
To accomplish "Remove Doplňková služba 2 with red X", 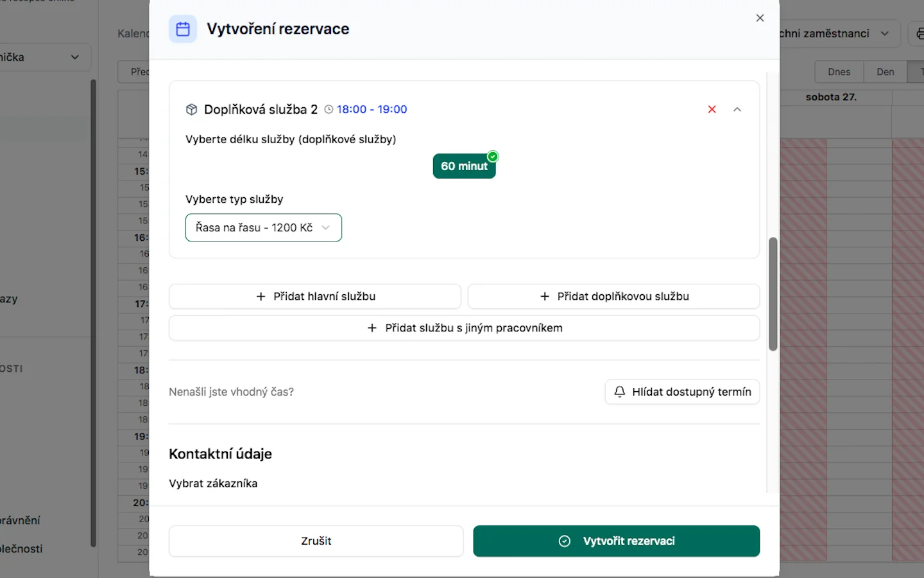I will pyautogui.click(x=712, y=109).
